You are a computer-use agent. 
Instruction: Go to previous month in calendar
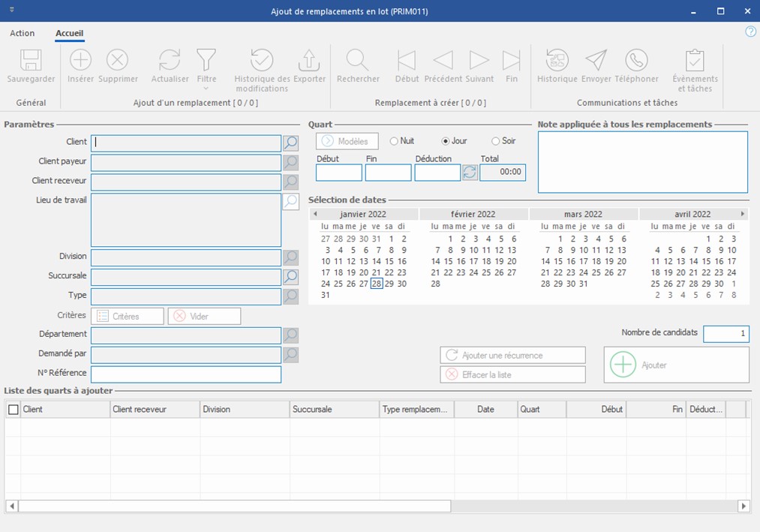[315, 214]
